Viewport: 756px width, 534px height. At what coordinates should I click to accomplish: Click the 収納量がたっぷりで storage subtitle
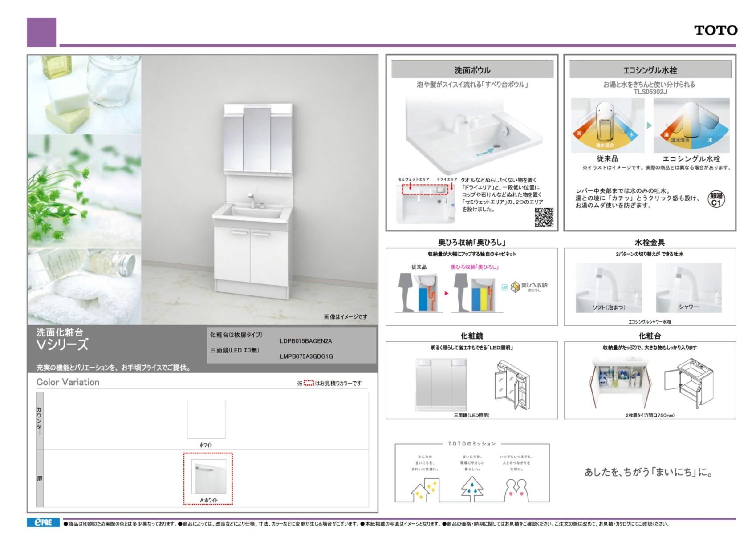650,348
